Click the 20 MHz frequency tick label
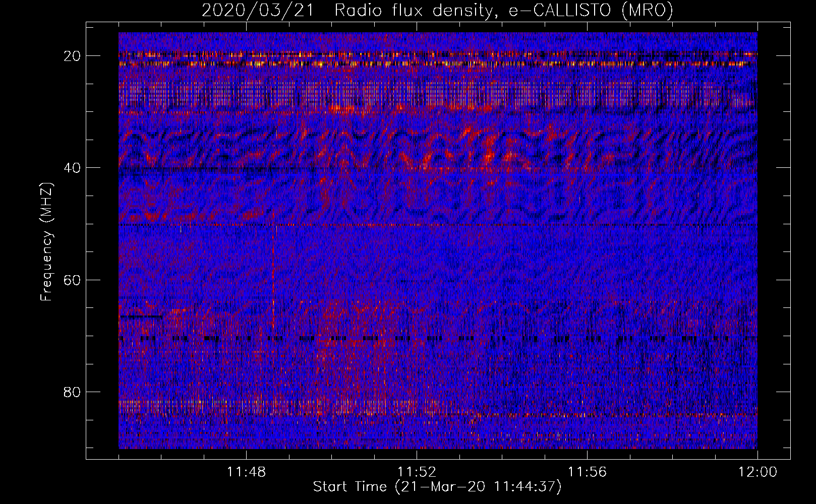Image resolution: width=816 pixels, height=504 pixels. [73, 55]
